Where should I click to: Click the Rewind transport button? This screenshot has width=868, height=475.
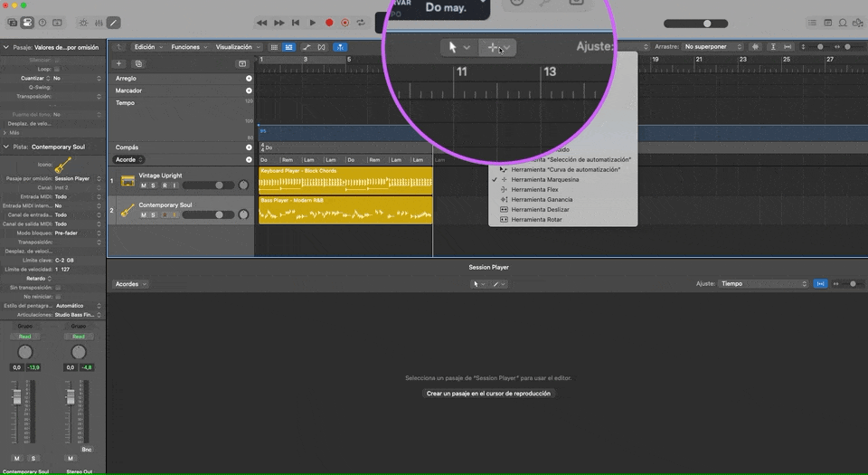coord(262,23)
